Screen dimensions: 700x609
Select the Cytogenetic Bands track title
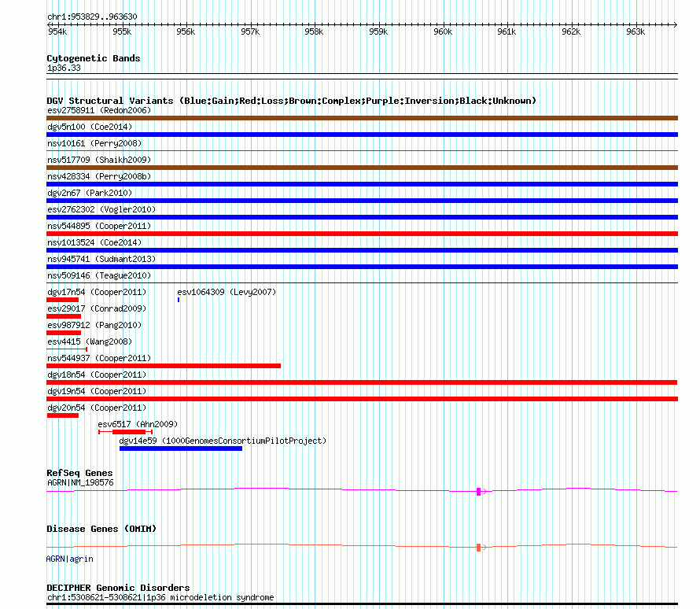(94, 58)
